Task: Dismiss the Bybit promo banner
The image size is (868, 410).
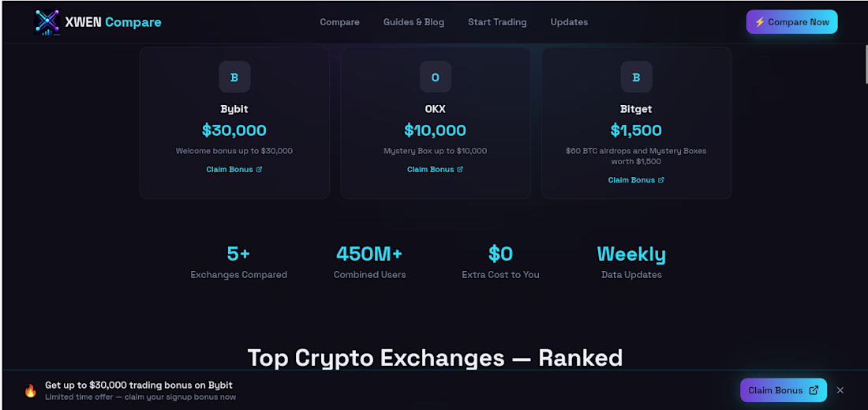Action: coord(840,390)
